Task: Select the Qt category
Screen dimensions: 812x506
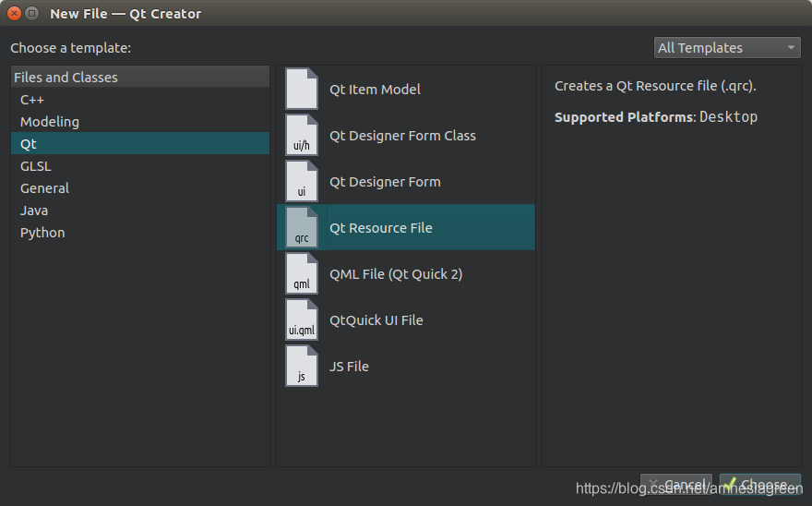Action: click(x=140, y=144)
